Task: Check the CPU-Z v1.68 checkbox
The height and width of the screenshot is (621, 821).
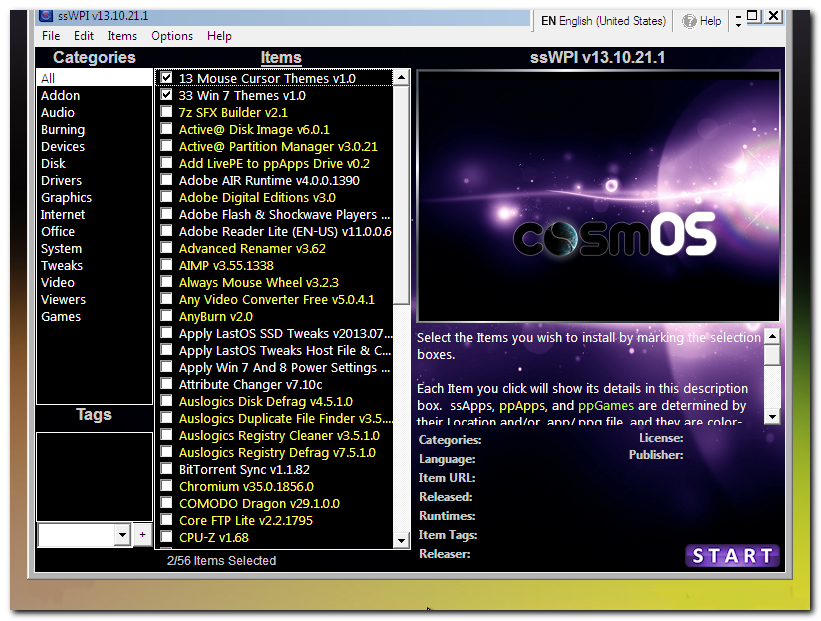Action: coord(166,537)
